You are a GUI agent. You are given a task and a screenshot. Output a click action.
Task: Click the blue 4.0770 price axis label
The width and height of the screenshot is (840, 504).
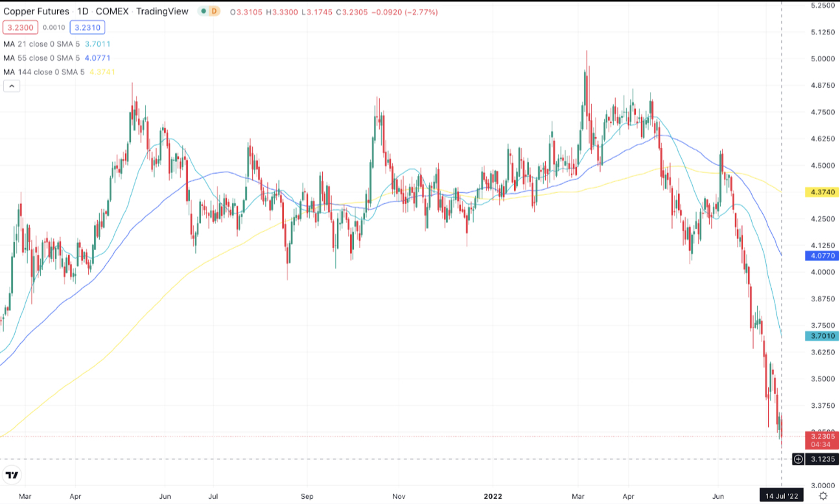[x=821, y=256]
